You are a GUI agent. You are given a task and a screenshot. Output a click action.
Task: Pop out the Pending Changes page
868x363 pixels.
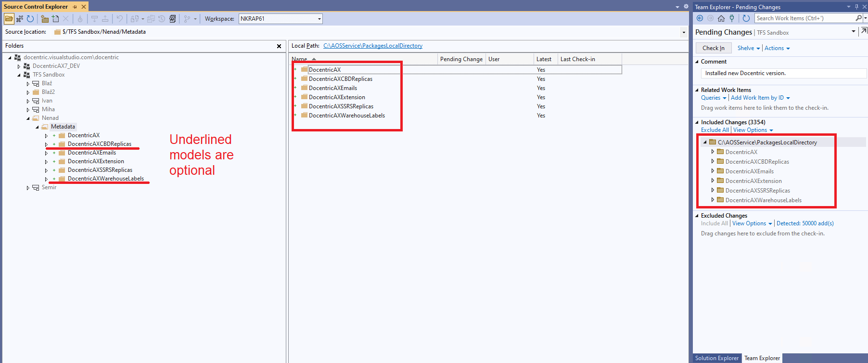click(864, 31)
